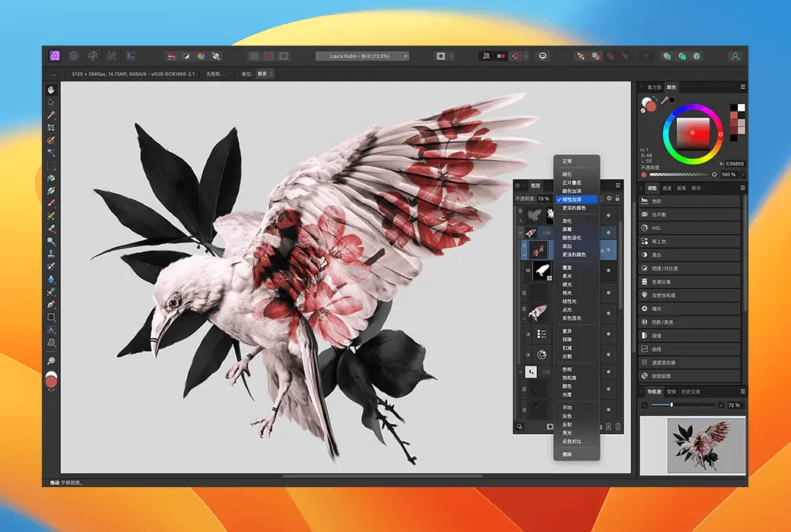Screen dimensions: 791x532
Task: Apply Auto Contrast from the toolbar
Action: [186, 56]
